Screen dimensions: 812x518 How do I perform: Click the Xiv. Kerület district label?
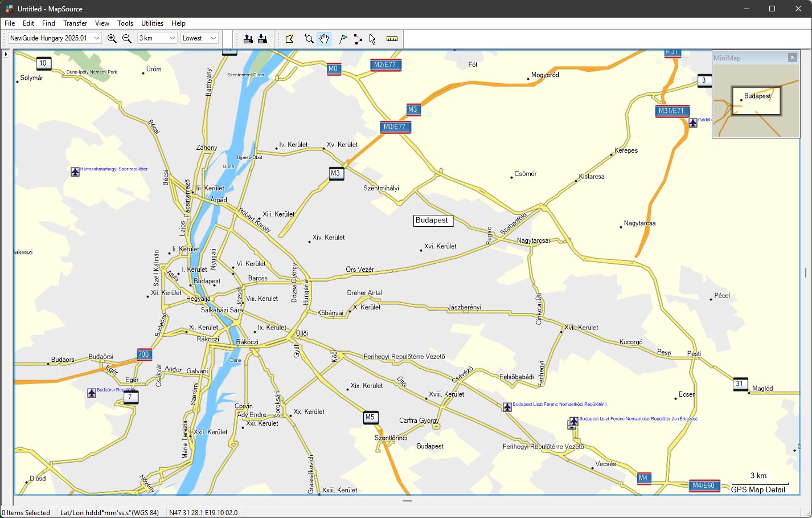pos(329,238)
